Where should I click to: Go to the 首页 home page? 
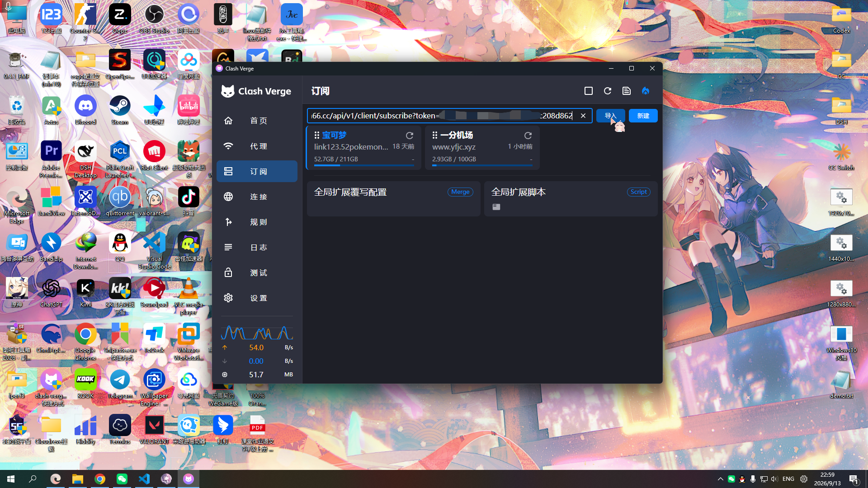coord(257,121)
